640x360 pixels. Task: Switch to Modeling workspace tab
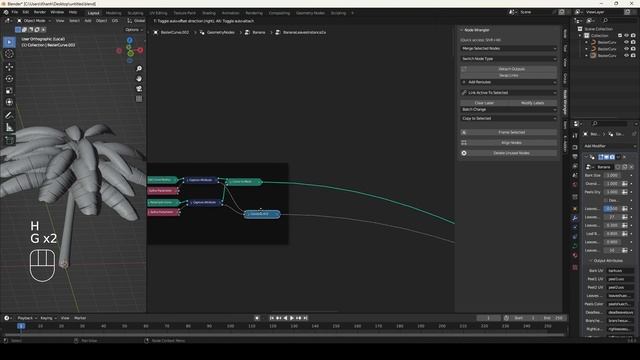(113, 13)
